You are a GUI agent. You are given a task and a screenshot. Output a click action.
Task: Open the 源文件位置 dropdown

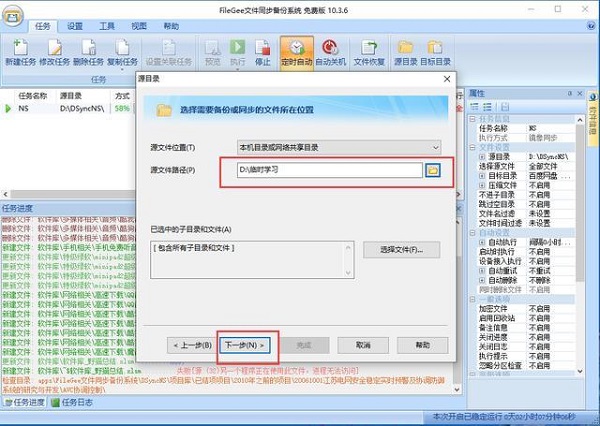[x=339, y=147]
